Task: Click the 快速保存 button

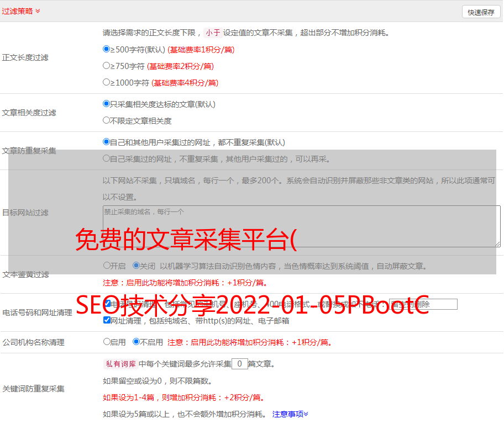Action: pos(481,12)
